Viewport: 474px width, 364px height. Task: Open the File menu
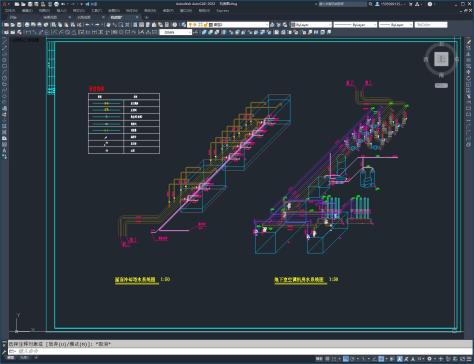[x=10, y=11]
